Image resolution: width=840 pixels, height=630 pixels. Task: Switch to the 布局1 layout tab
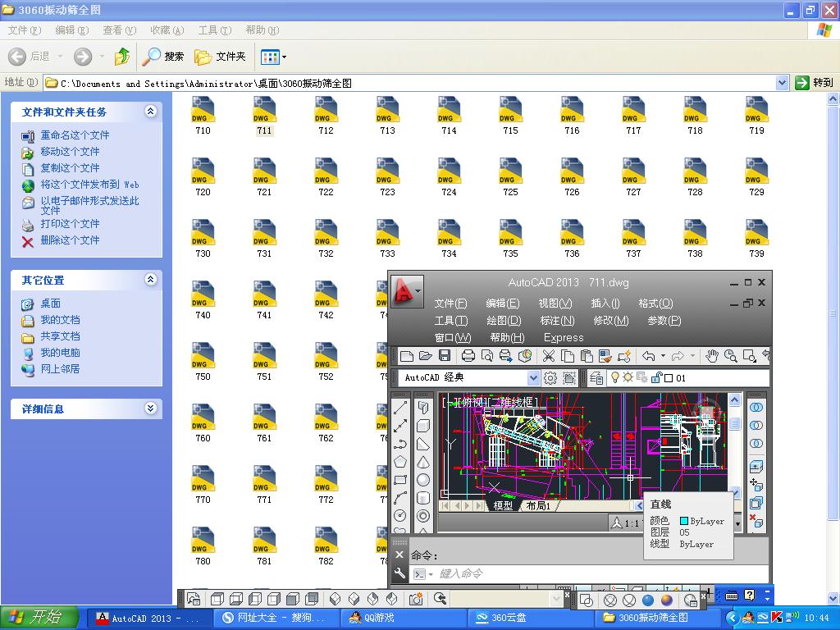coord(538,506)
